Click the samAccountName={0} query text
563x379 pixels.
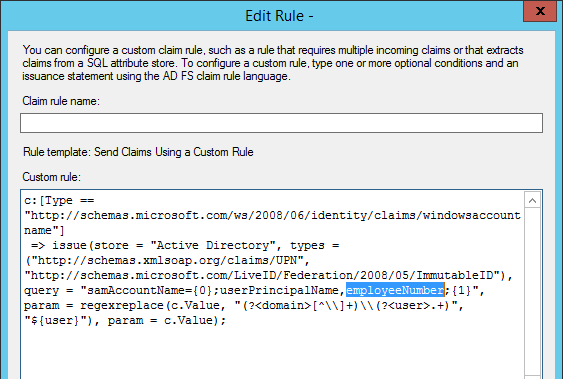coord(150,290)
